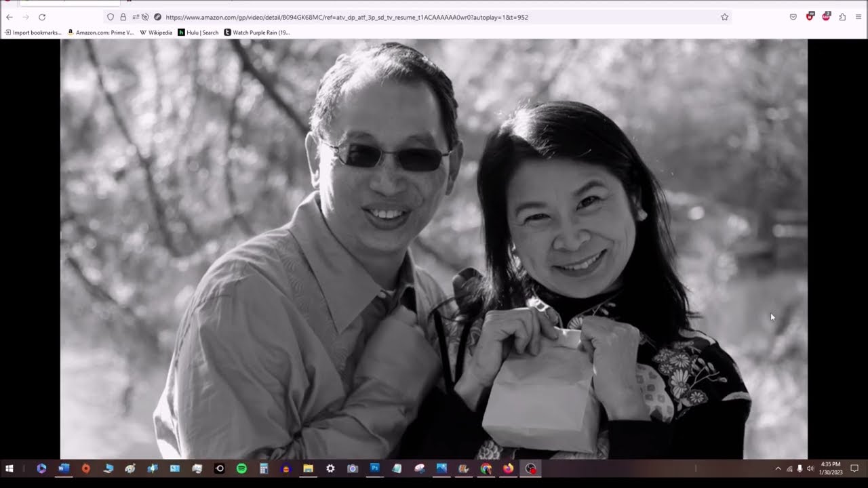
Task: Select the active screen recorder taskbar icon
Action: click(x=530, y=468)
